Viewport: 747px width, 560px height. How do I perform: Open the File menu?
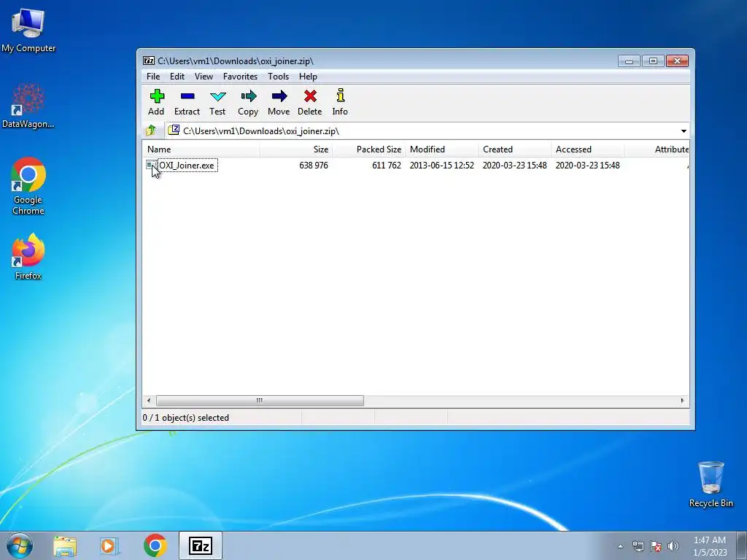(x=153, y=76)
